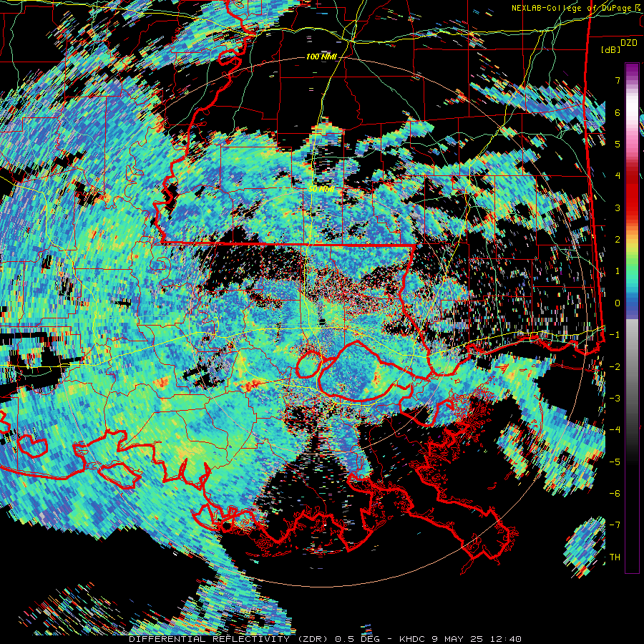
Task: Click the TH label under the scale
Action: [615, 557]
